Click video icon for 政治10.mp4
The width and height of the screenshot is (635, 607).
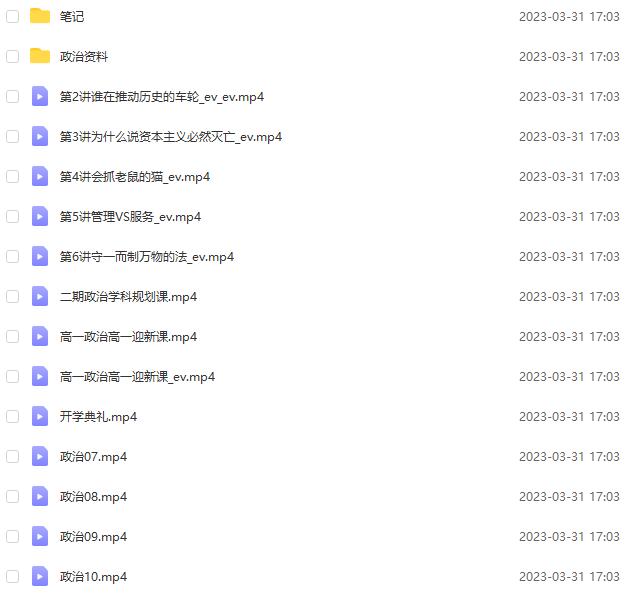[x=40, y=577]
